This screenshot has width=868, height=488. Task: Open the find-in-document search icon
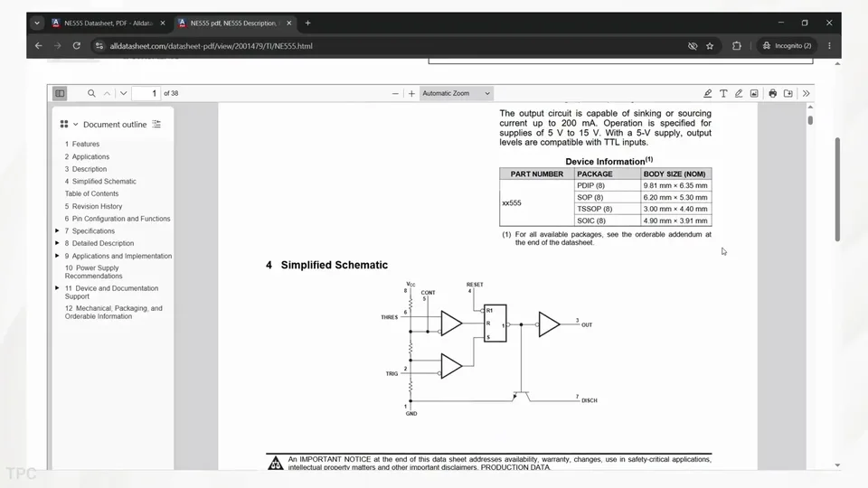tap(91, 93)
